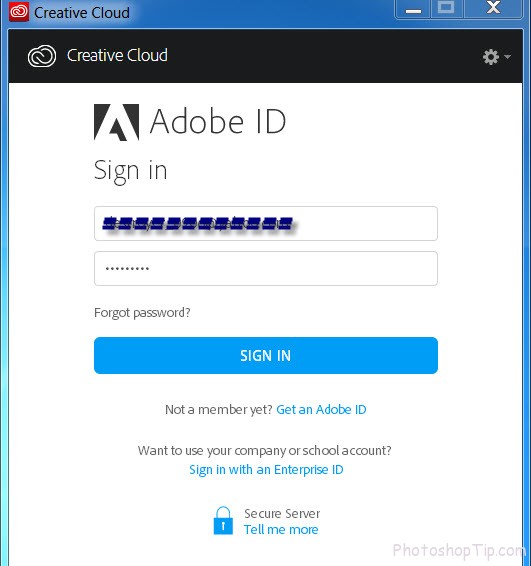Click the blue Secure Server padlock icon
The height and width of the screenshot is (566, 531).
click(x=223, y=521)
